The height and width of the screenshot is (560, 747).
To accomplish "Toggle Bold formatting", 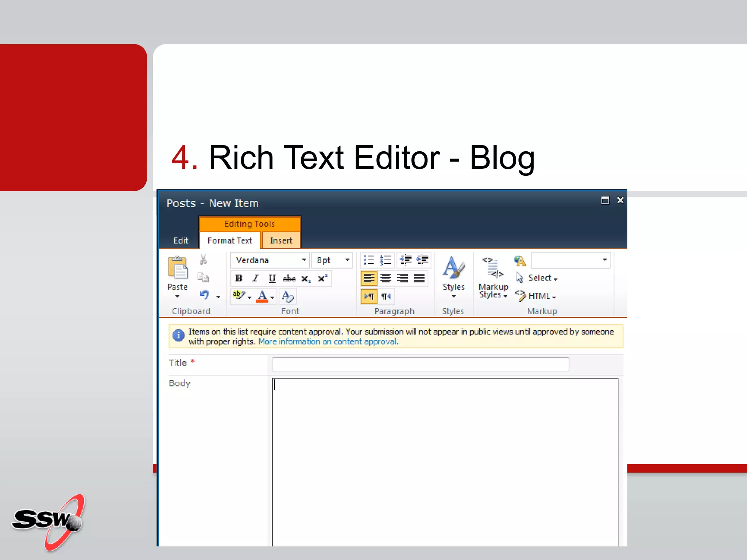I will 239,278.
